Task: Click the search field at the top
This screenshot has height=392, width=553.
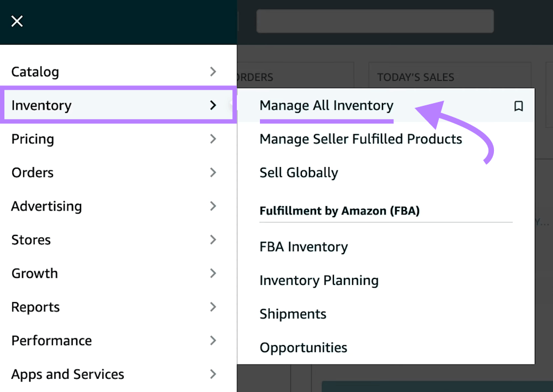Action: click(x=375, y=21)
